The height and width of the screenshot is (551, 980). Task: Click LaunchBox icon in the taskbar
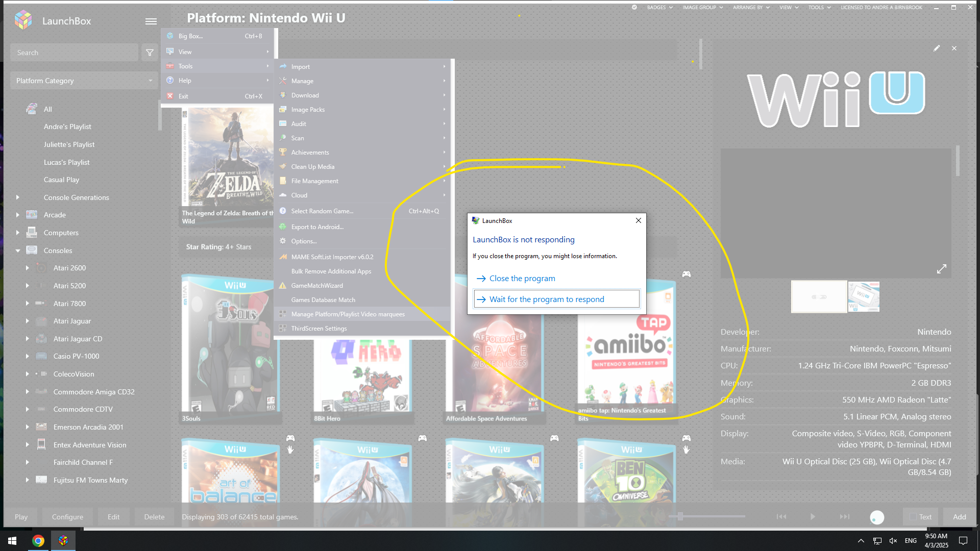63,541
